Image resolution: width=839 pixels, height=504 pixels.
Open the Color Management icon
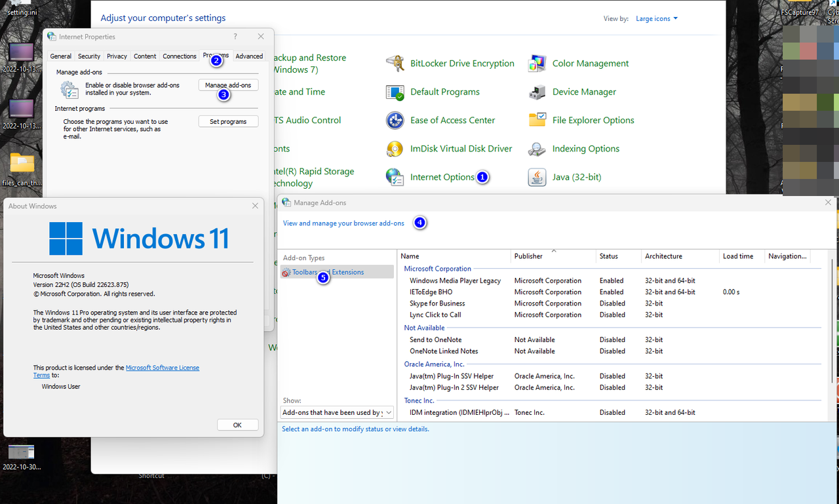[x=537, y=64]
